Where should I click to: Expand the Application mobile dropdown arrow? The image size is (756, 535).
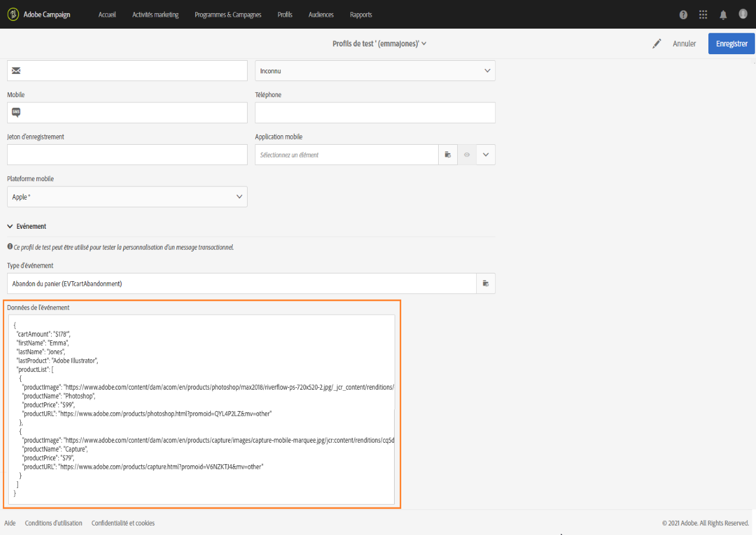[x=486, y=155]
